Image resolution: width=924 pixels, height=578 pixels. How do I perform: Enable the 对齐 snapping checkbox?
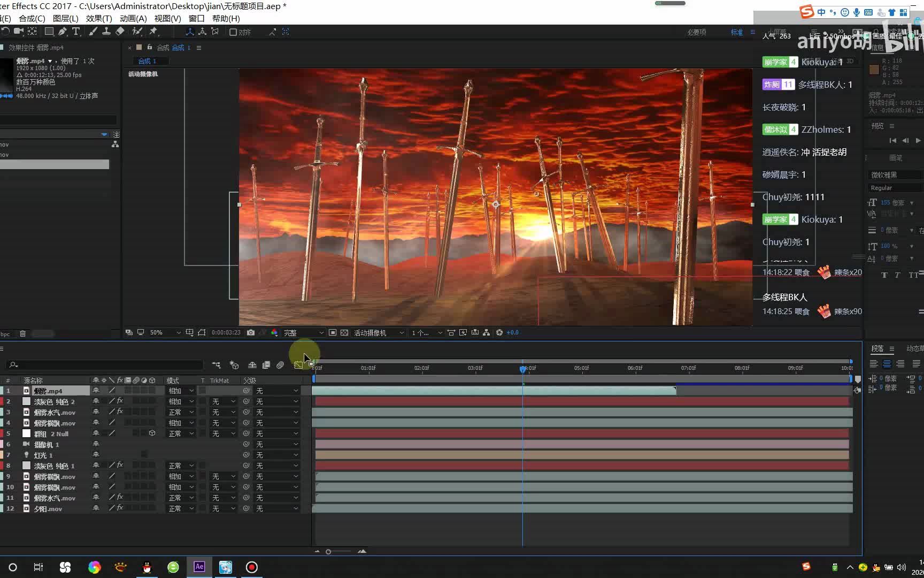[x=233, y=32]
